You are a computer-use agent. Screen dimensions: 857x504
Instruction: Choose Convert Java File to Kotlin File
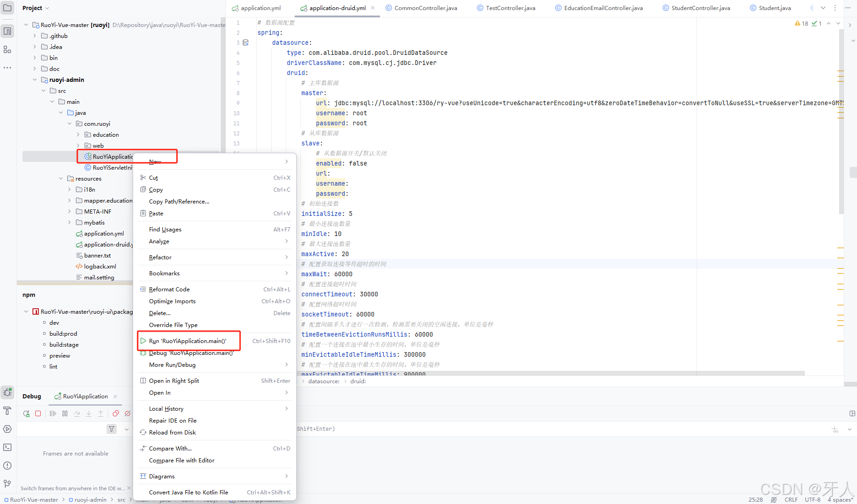click(x=215, y=492)
